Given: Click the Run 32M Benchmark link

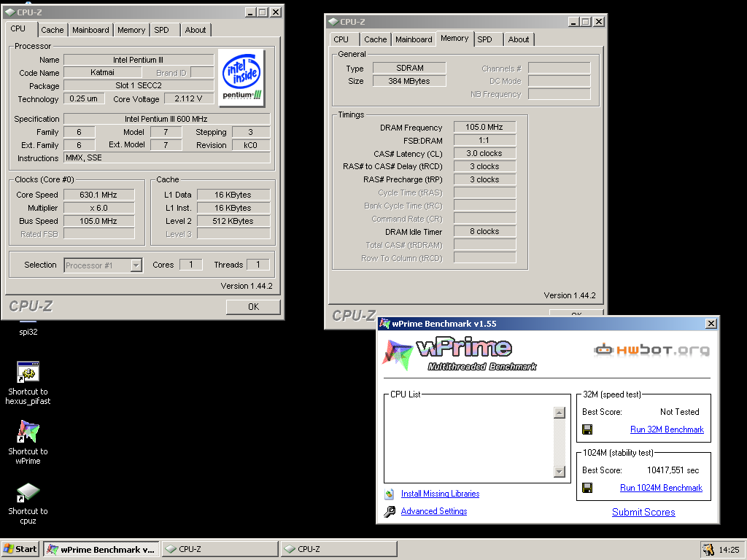Looking at the screenshot, I should click(667, 429).
